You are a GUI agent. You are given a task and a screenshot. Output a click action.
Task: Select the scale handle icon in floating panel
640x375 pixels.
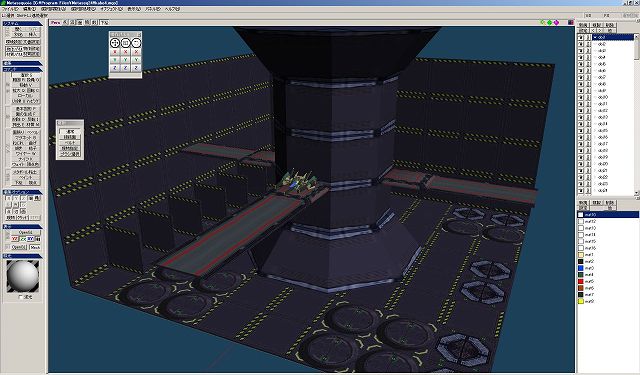[125, 42]
